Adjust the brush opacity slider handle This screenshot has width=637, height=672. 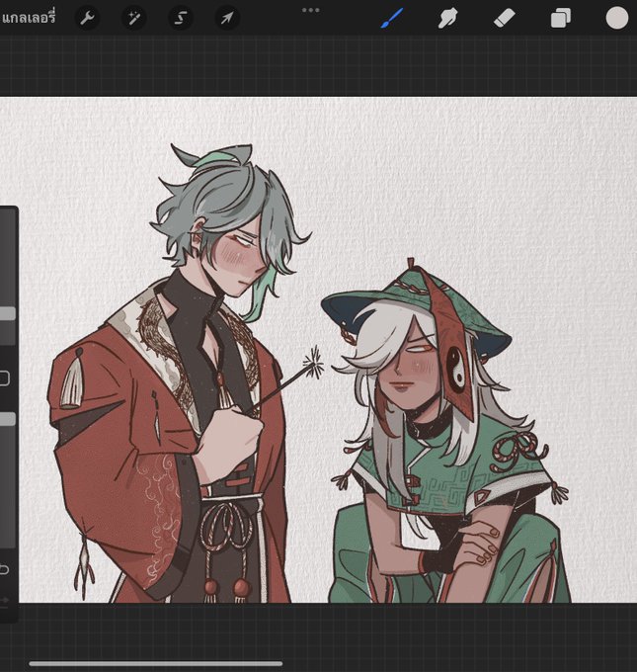click(x=7, y=419)
